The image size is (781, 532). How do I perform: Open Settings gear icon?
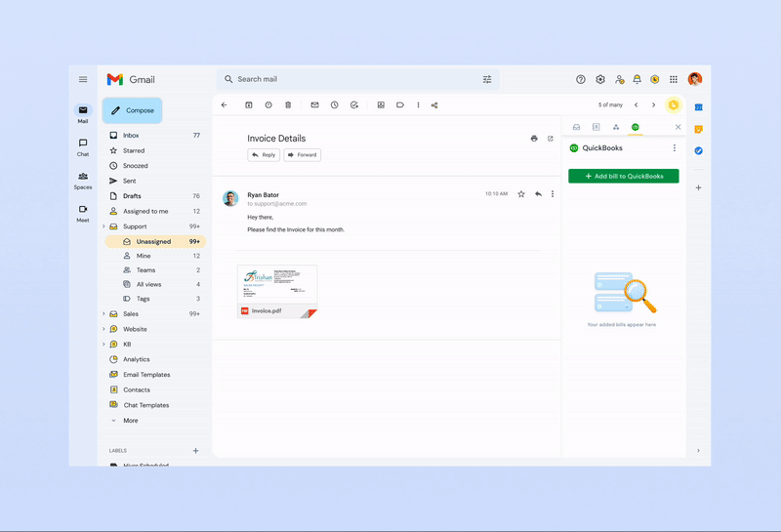(600, 79)
